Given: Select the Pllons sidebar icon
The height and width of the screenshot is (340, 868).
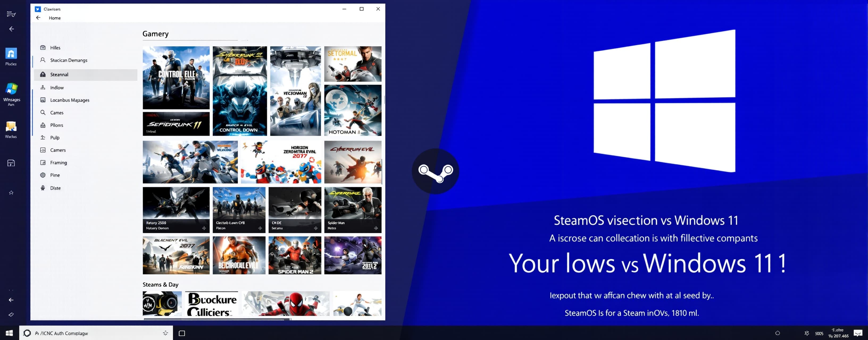Looking at the screenshot, I should [x=43, y=125].
